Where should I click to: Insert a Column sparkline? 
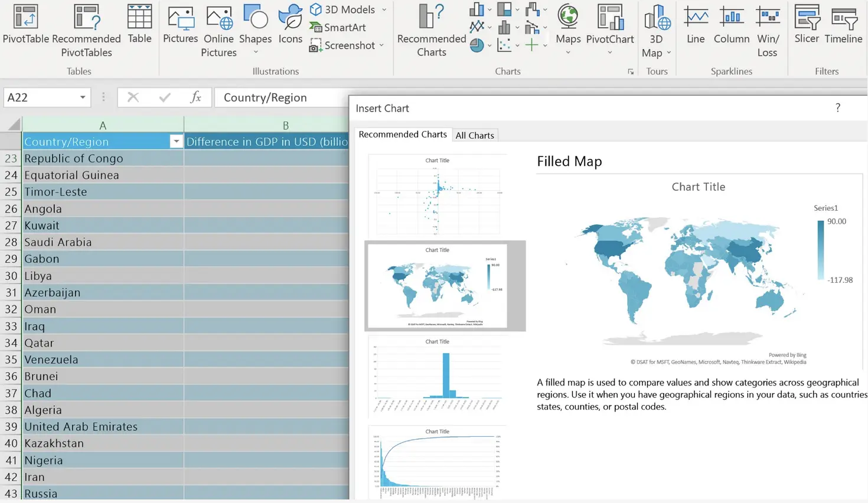[x=731, y=24]
